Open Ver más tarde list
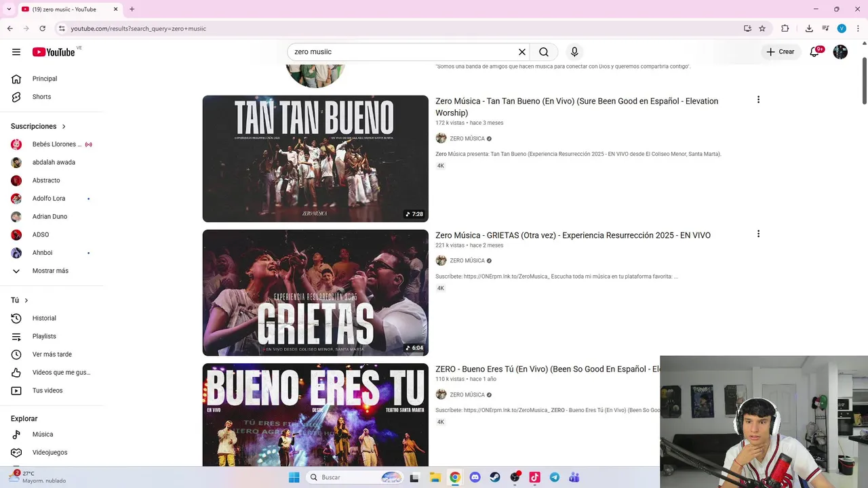This screenshot has height=488, width=868. (x=52, y=354)
